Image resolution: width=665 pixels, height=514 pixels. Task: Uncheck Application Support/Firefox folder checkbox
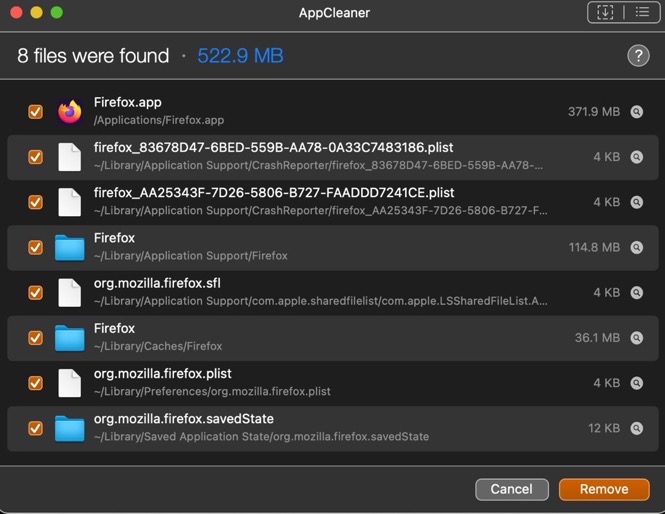(x=36, y=248)
